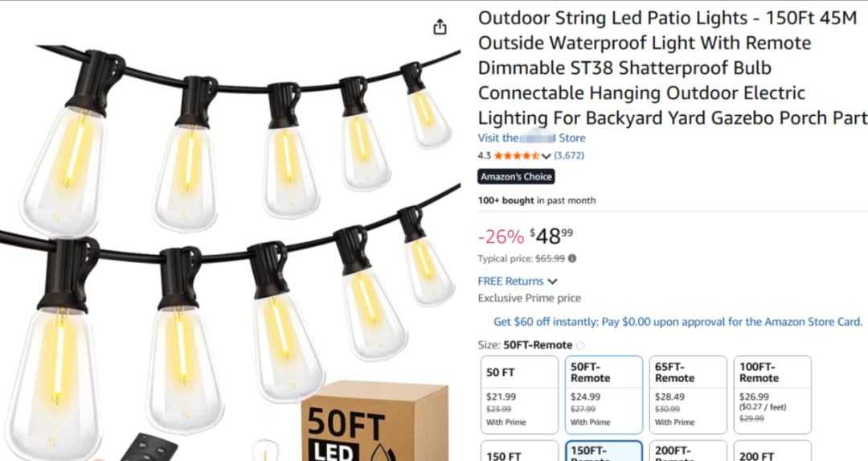Visit the brand Store link

531,138
